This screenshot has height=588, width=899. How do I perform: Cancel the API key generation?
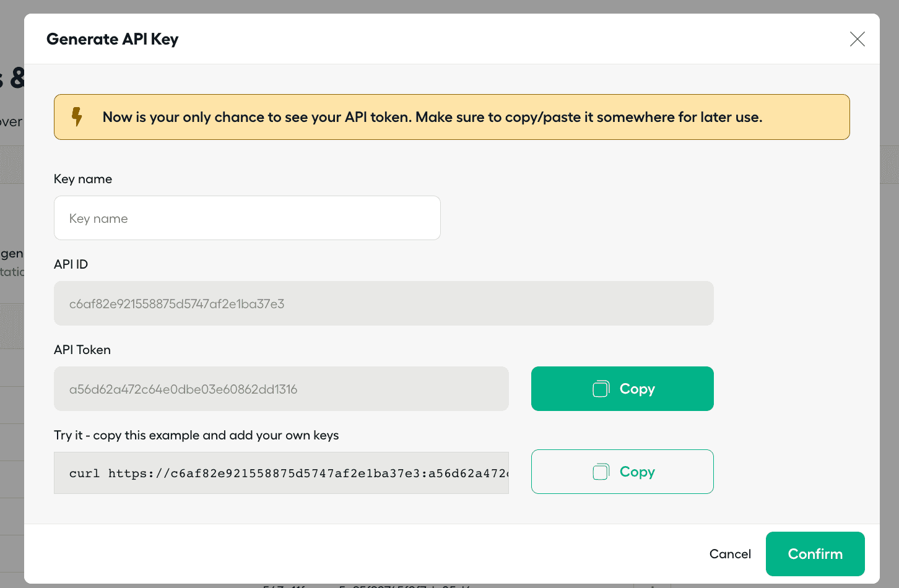[730, 554]
